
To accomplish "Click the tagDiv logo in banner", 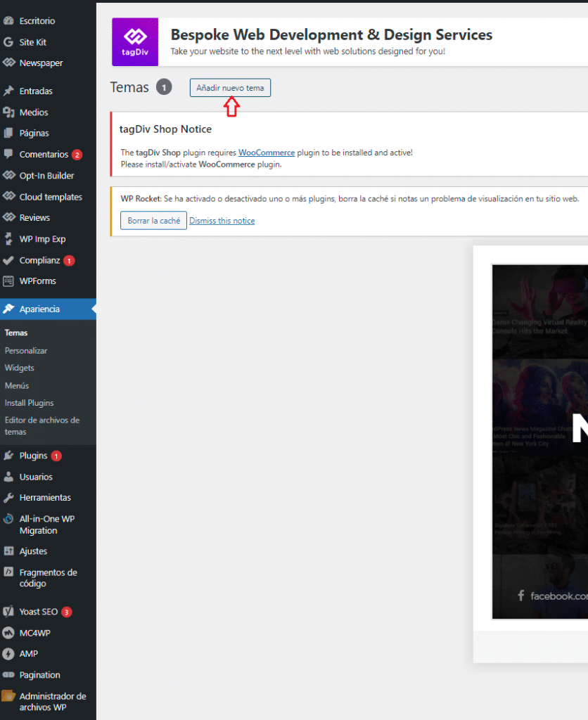I will click(135, 41).
